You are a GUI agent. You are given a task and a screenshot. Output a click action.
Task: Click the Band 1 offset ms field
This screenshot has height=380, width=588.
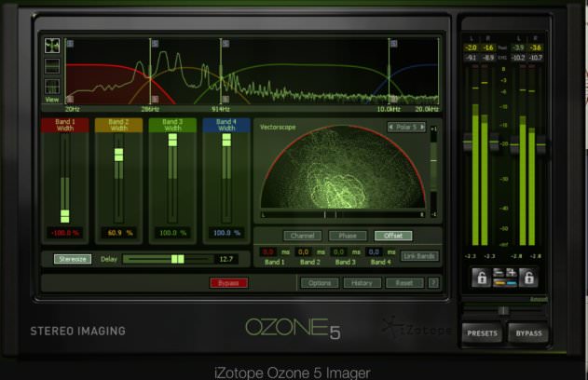267,251
